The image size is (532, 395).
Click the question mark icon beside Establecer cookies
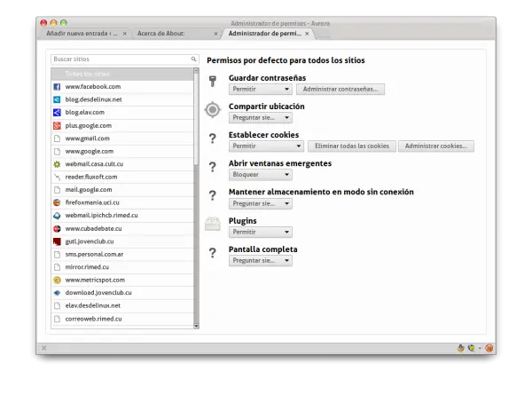click(x=213, y=138)
